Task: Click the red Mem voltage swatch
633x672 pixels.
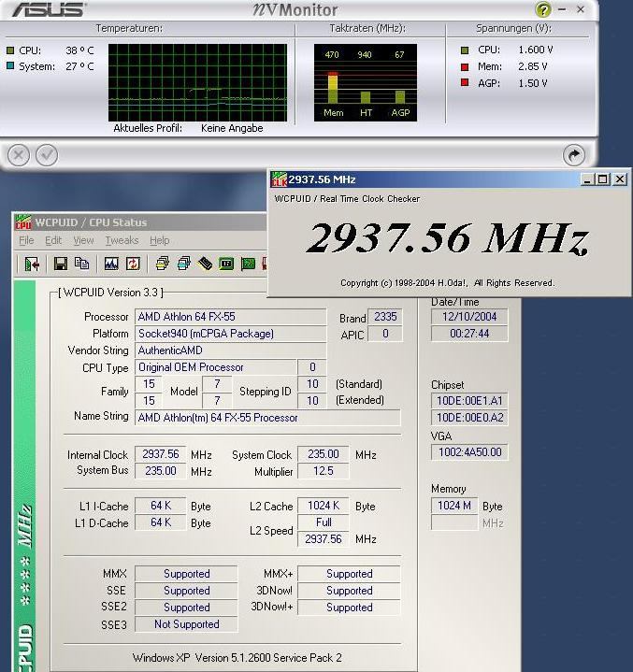Action: click(465, 67)
